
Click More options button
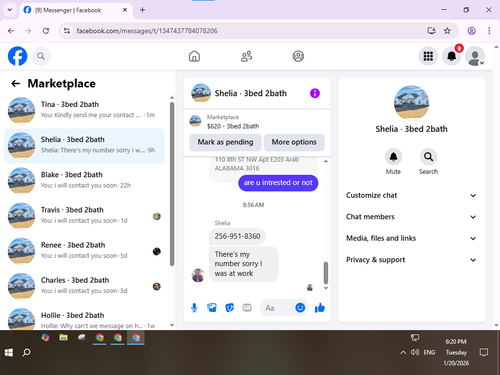point(294,142)
